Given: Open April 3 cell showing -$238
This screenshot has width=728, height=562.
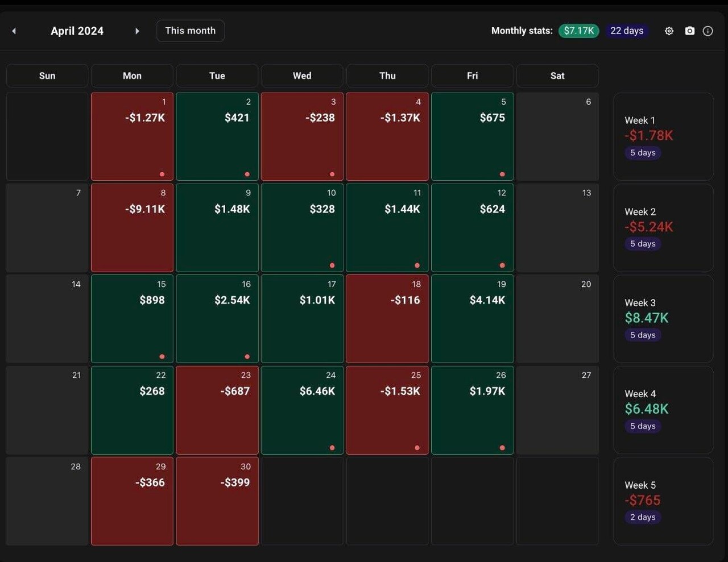Looking at the screenshot, I should pos(302,136).
